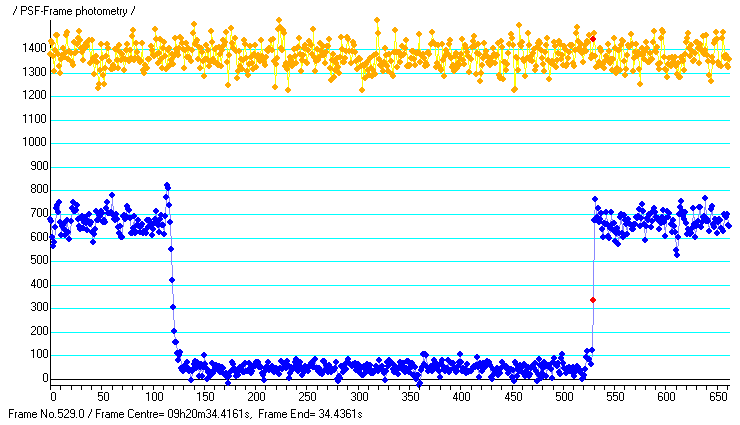Viewport: 740px width, 425px height.
Task: Select the red marker on the orange curve
Action: click(x=593, y=39)
